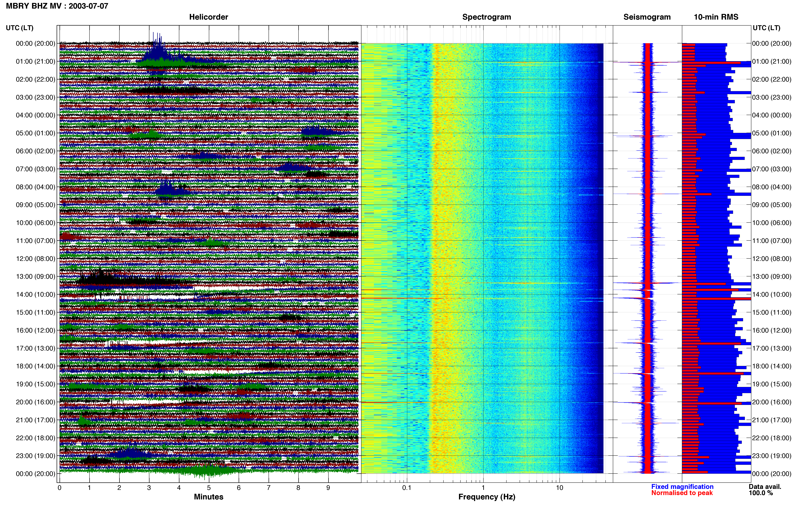This screenshot has height=508, width=812.
Task: Click '21:00 (17:00)' on the RMS time axis
Action: [772, 420]
